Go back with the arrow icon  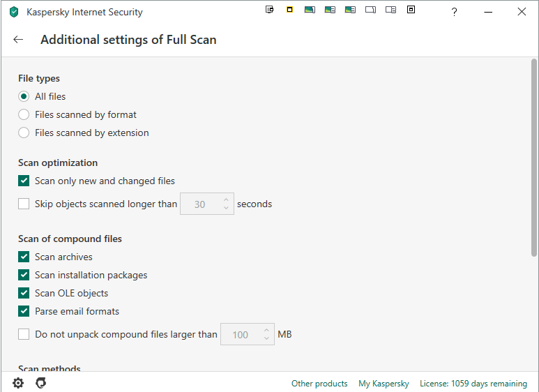click(18, 40)
